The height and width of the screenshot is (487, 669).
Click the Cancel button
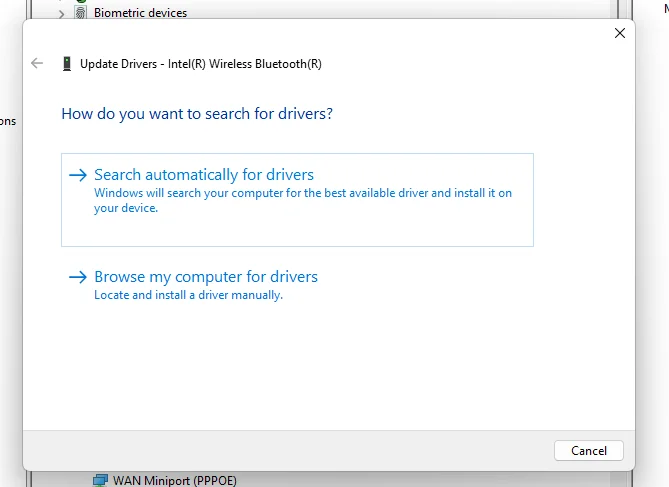[x=588, y=451]
